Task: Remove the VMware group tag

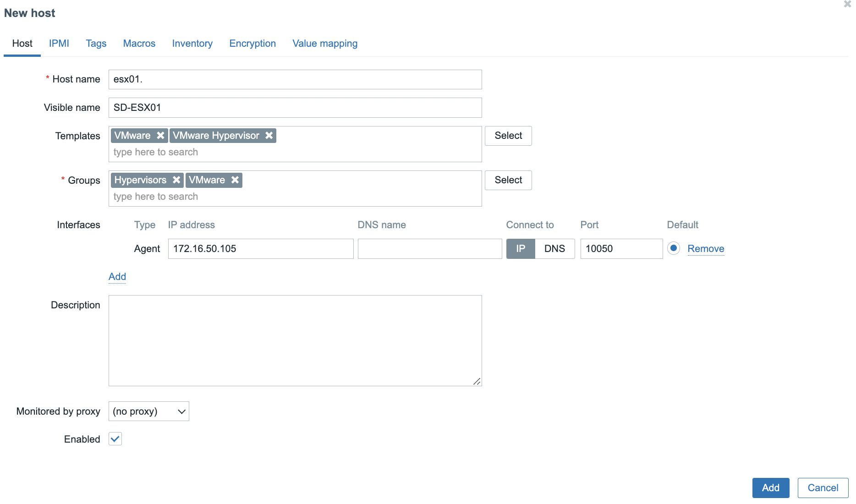Action: click(235, 180)
